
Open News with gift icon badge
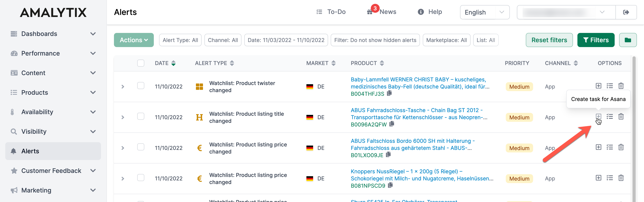point(382,12)
